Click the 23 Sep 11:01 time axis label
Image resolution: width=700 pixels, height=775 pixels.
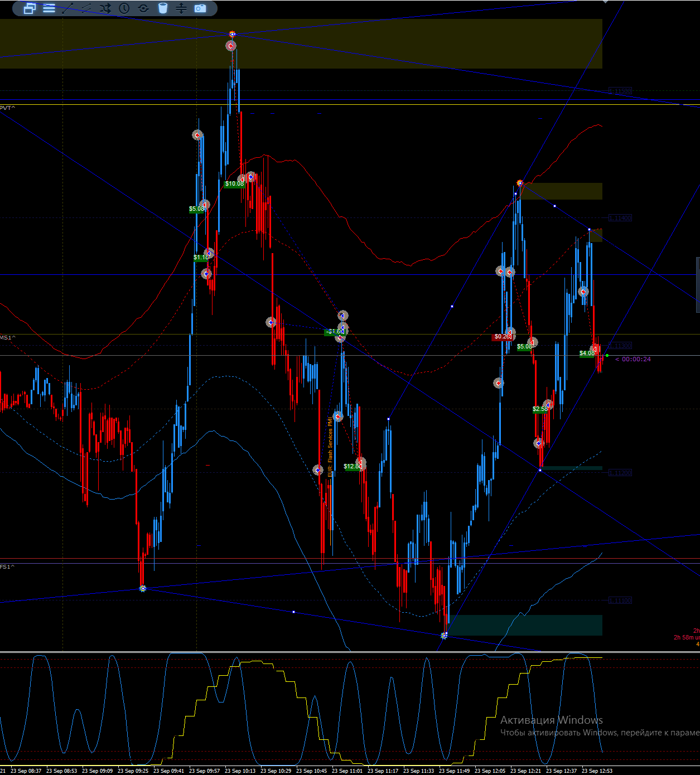point(347,771)
